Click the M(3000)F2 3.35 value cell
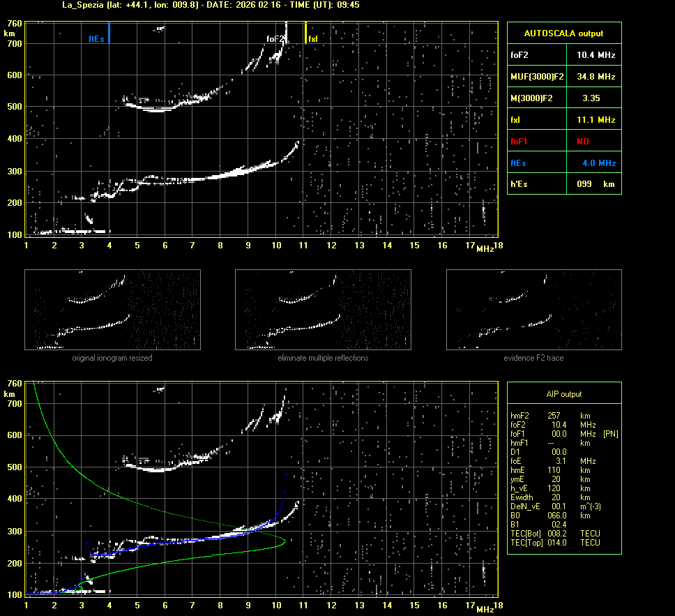This screenshot has width=675, height=616. click(591, 98)
